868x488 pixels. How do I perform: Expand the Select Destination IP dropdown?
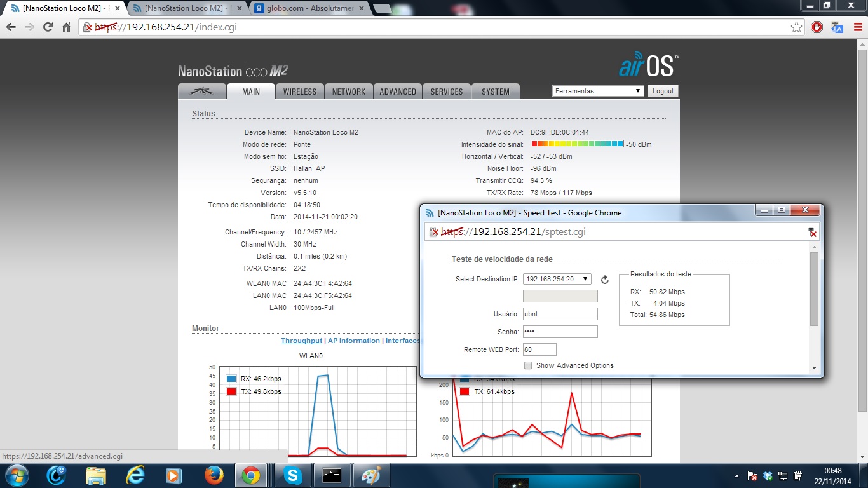tap(557, 279)
